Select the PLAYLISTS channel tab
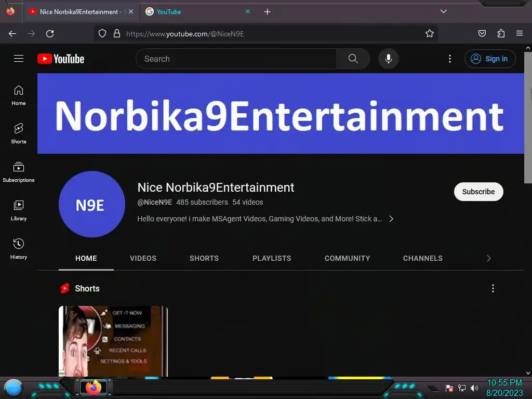 (272, 258)
